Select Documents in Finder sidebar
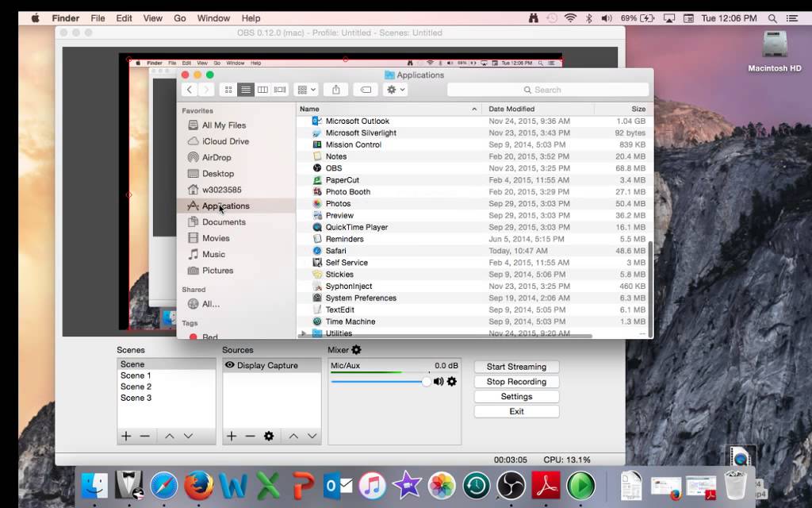This screenshot has height=508, width=812. (x=223, y=222)
